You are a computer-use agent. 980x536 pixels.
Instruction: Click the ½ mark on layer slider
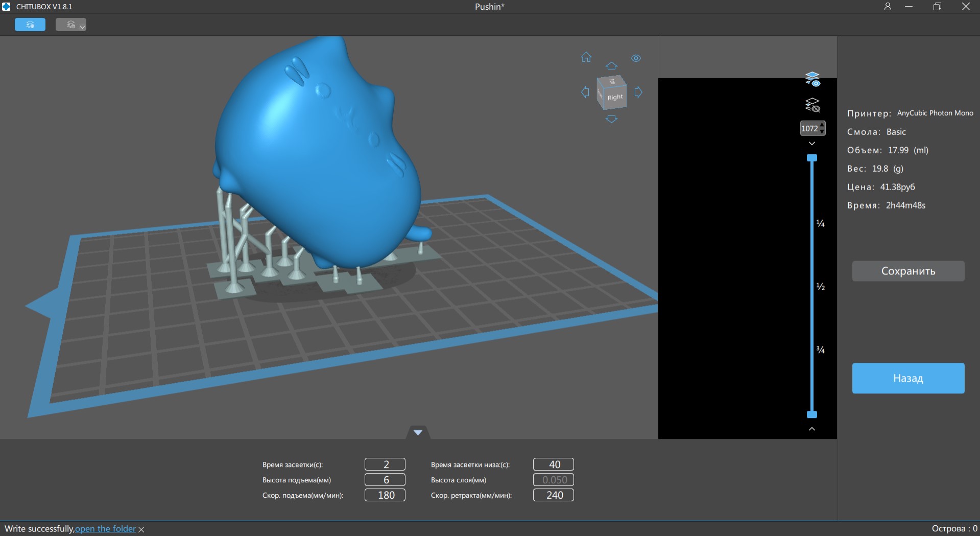(821, 287)
